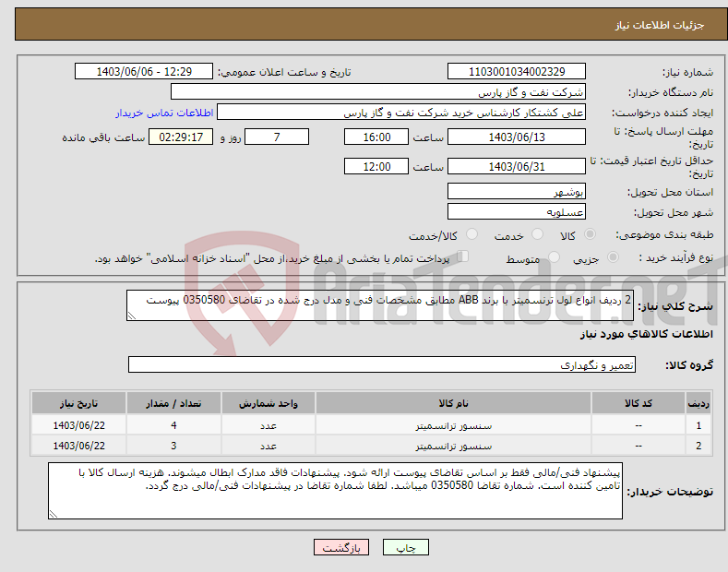Click the price validity date 1403/06/31
Image resolution: width=728 pixels, height=572 pixels.
click(x=517, y=166)
